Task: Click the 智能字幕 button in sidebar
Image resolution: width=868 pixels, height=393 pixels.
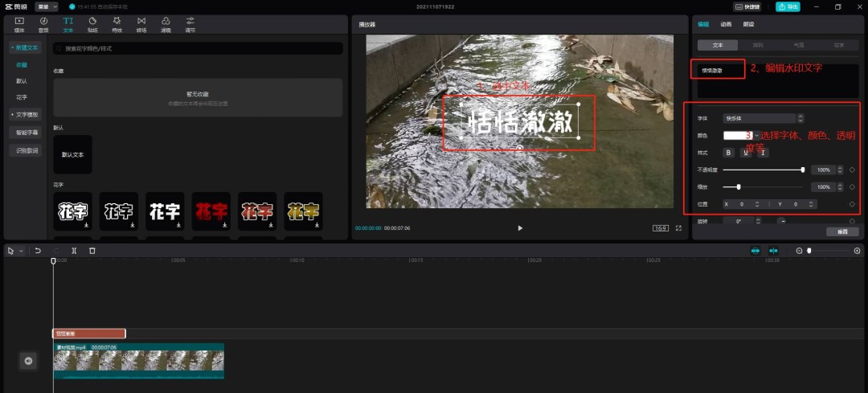Action: pyautogui.click(x=27, y=132)
